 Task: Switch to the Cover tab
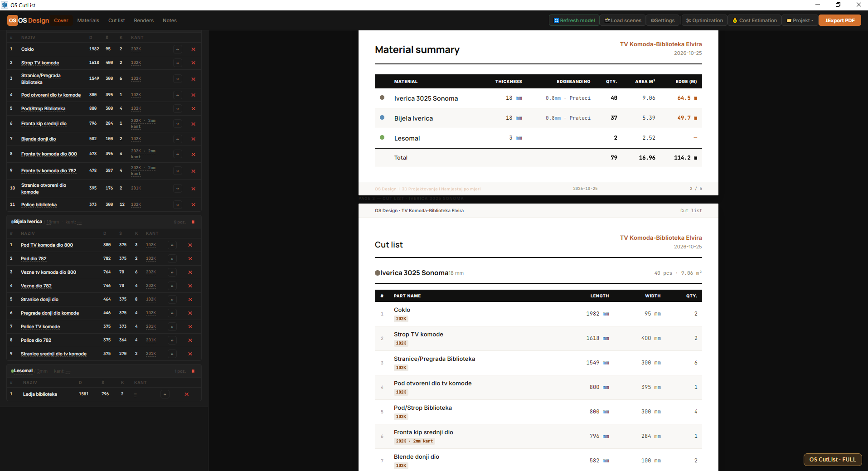(x=61, y=20)
